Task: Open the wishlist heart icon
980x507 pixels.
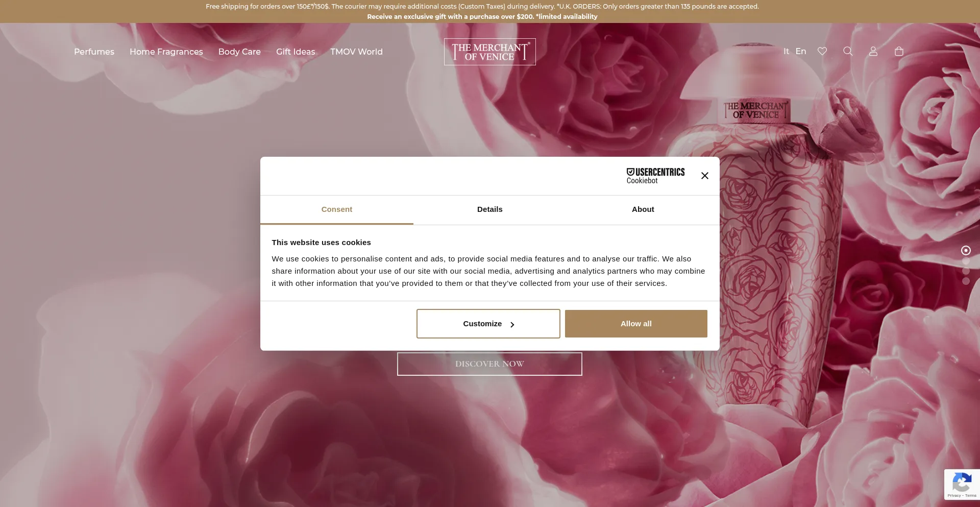Action: [x=822, y=51]
